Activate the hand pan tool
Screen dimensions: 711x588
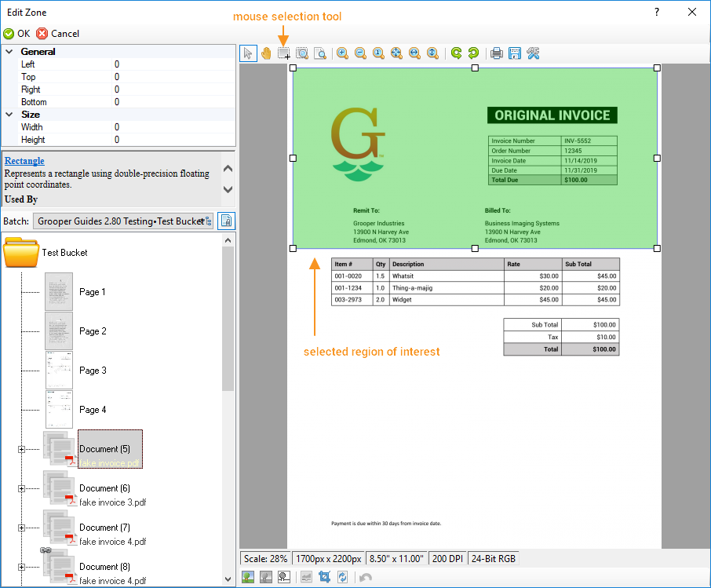click(266, 53)
